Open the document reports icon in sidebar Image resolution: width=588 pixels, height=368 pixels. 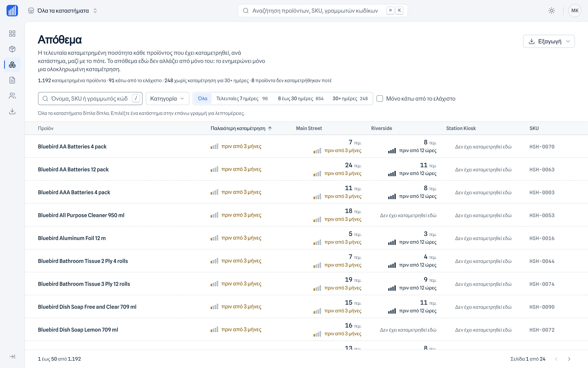[12, 80]
